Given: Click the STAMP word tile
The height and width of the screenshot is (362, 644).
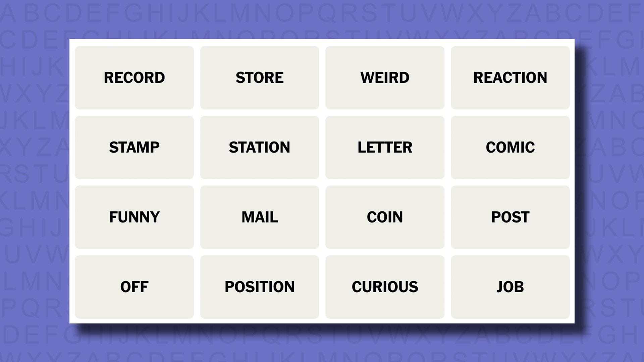Looking at the screenshot, I should (x=134, y=147).
